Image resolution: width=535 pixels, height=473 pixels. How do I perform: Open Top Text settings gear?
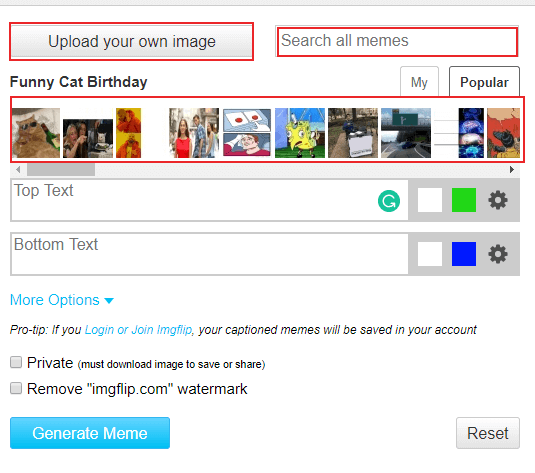coord(498,200)
